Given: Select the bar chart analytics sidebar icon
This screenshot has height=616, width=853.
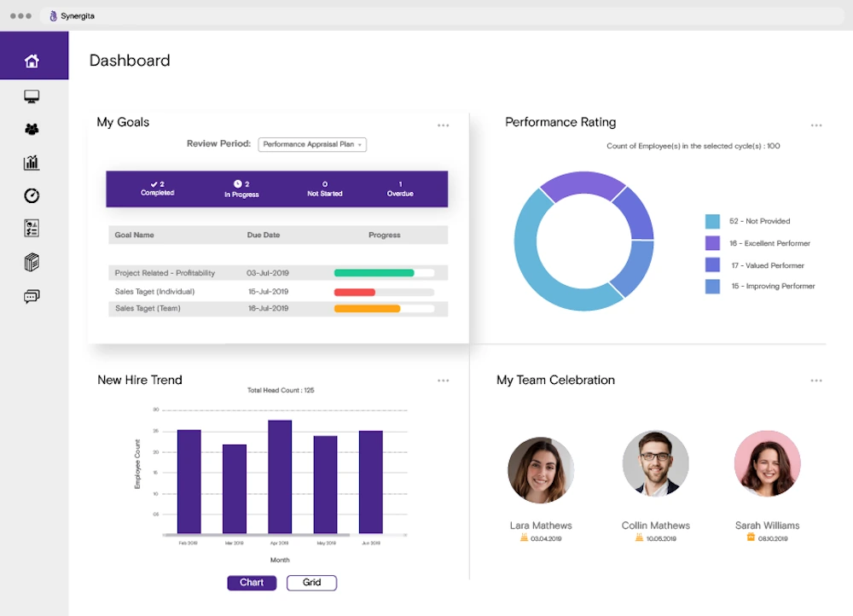Looking at the screenshot, I should [32, 162].
